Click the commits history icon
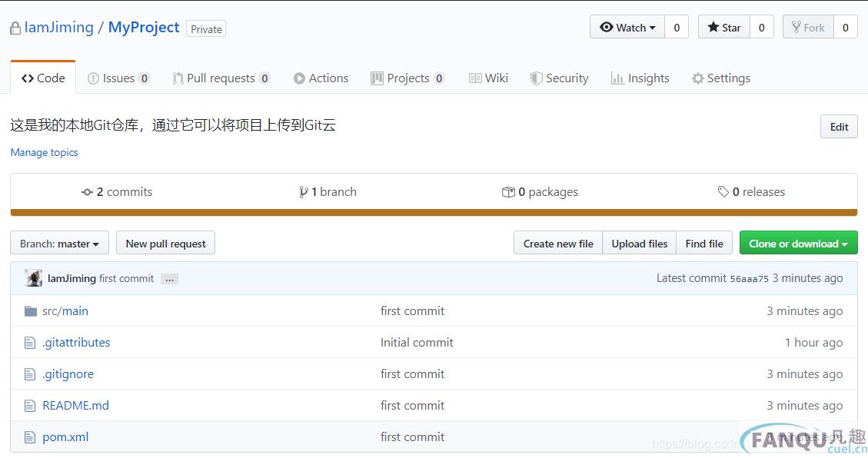This screenshot has width=868, height=458. [87, 192]
